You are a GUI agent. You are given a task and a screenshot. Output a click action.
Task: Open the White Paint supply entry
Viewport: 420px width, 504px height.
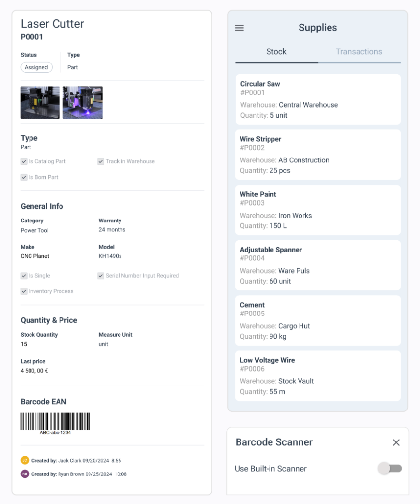coord(318,210)
